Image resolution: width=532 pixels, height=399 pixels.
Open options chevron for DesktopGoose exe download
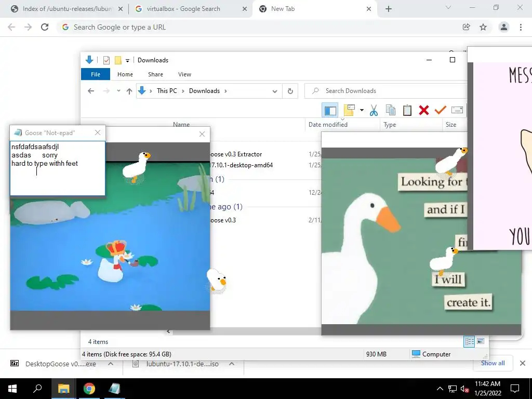pos(111,364)
